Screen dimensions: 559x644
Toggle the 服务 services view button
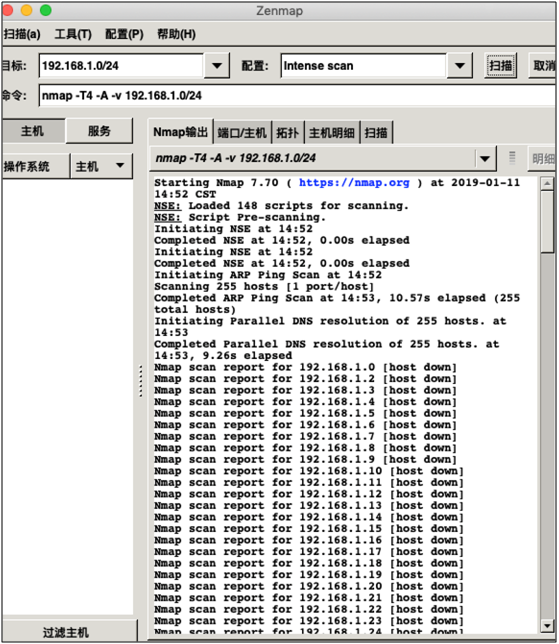pyautogui.click(x=99, y=131)
